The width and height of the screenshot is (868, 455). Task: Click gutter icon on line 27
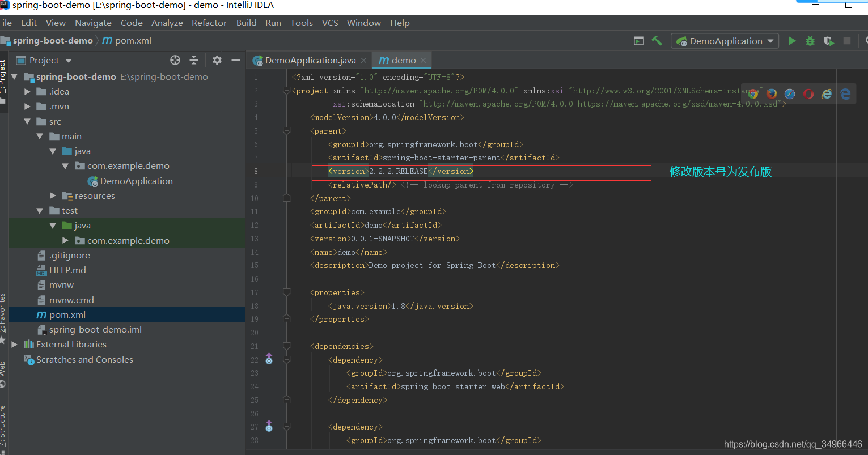click(269, 426)
